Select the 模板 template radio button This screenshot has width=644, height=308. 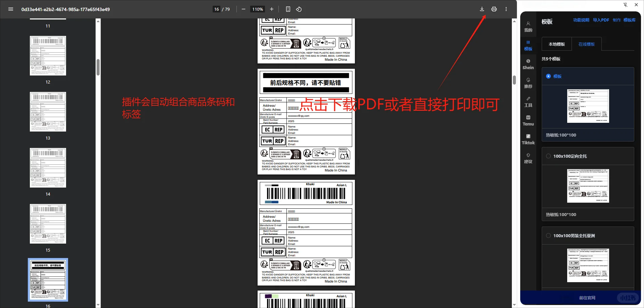[548, 76]
